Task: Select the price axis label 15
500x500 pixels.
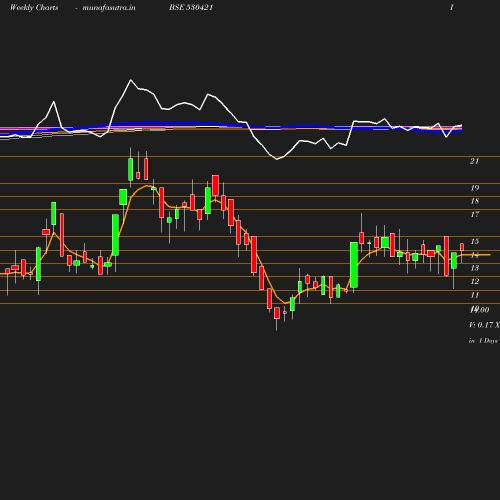Action: [475, 241]
